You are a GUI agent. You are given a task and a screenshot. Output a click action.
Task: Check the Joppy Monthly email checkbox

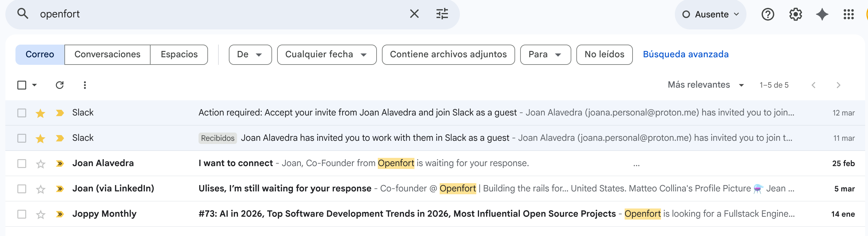pos(22,214)
